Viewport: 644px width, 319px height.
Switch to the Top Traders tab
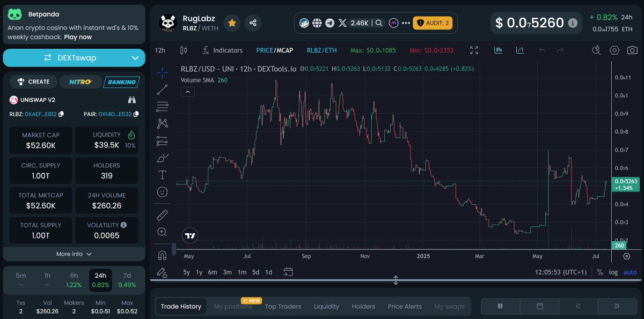283,306
